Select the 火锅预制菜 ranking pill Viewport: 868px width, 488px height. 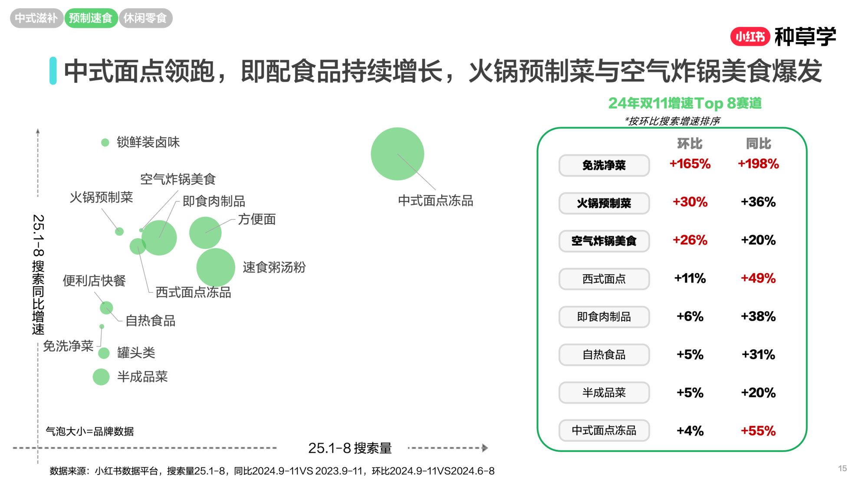tap(604, 203)
